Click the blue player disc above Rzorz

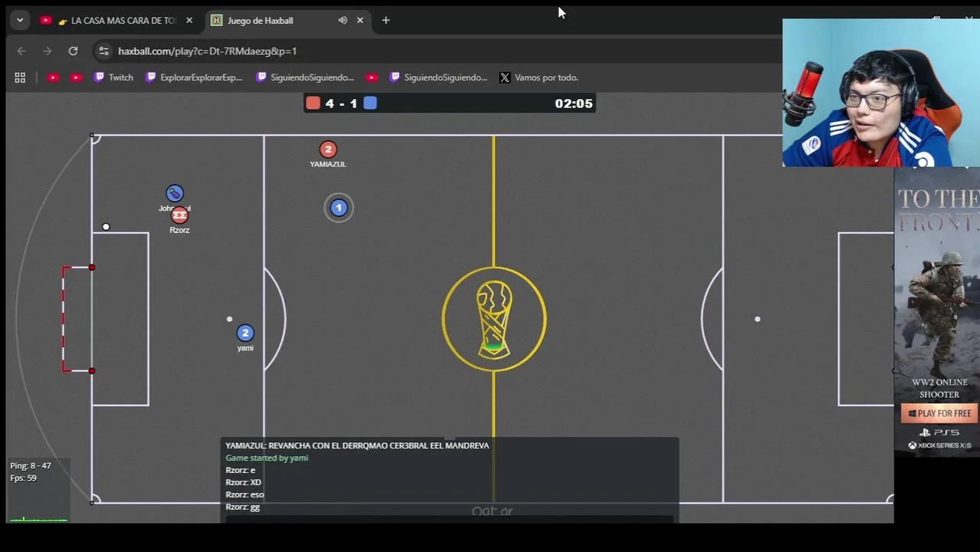(175, 193)
